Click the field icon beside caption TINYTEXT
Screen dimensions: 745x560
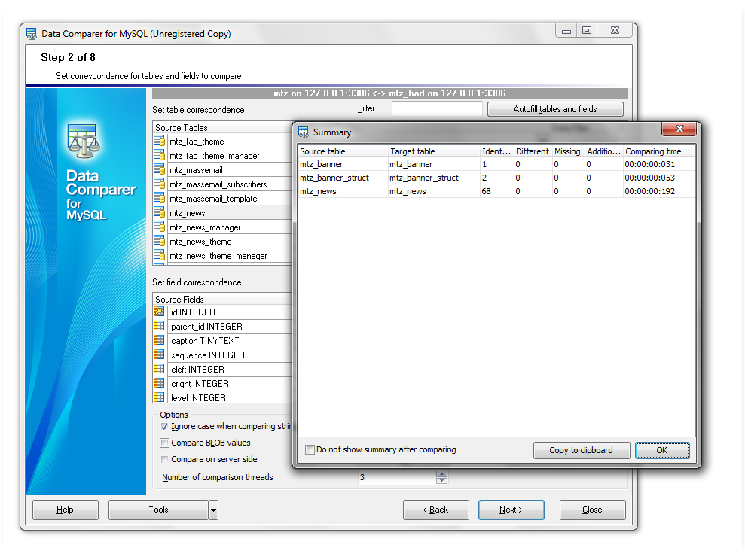pyautogui.click(x=159, y=339)
